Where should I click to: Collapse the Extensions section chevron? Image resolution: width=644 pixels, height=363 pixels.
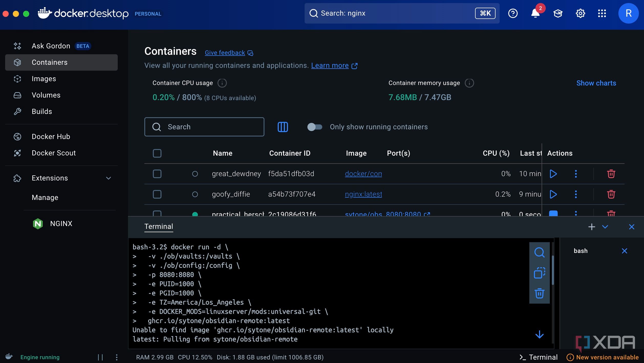pos(109,178)
